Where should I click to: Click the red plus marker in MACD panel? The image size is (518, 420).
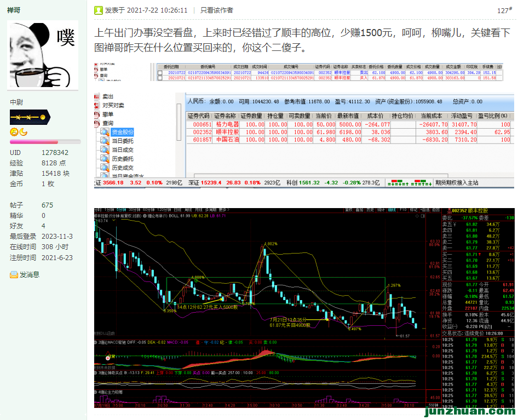click(108, 358)
